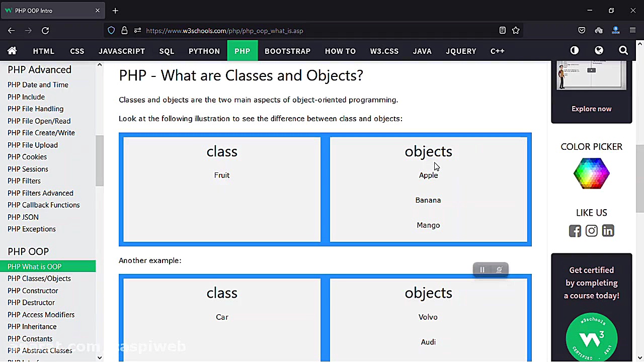Open W3Schools search magnifier

coord(623,50)
